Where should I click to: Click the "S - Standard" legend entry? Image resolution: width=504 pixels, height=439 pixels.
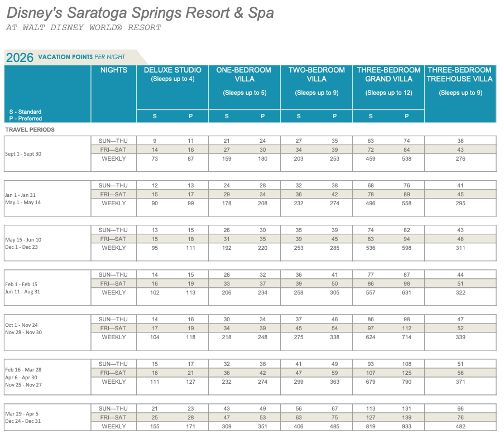25,112
